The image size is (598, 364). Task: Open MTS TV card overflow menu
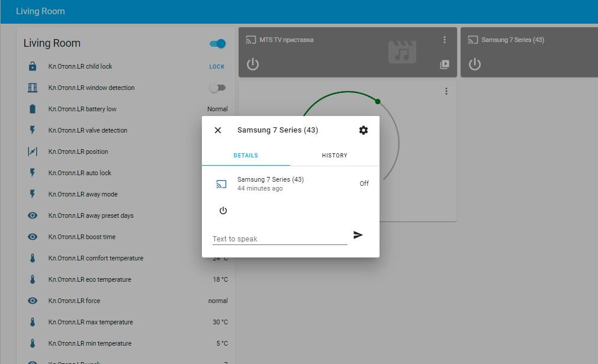(444, 40)
